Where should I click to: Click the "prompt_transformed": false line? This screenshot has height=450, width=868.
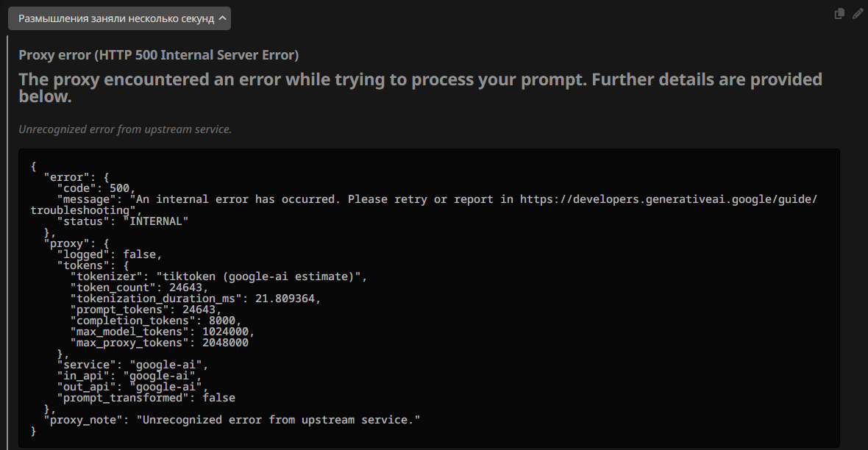point(146,398)
